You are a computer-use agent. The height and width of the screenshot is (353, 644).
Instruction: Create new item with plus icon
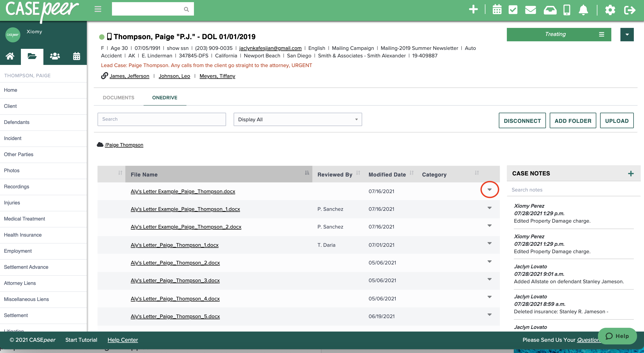473,10
